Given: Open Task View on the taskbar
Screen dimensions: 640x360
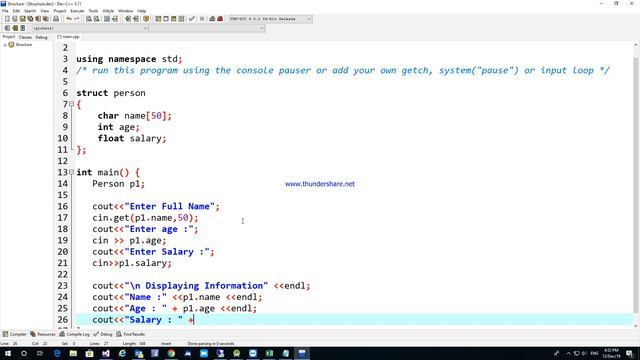Looking at the screenshot, I should click(40, 353).
